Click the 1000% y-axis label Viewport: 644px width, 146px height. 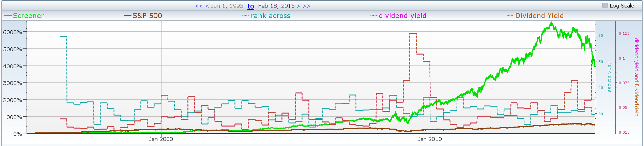tap(13, 117)
